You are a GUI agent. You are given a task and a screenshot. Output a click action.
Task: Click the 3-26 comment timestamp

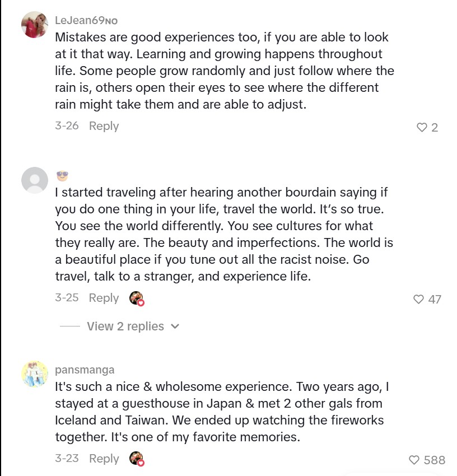click(x=67, y=126)
